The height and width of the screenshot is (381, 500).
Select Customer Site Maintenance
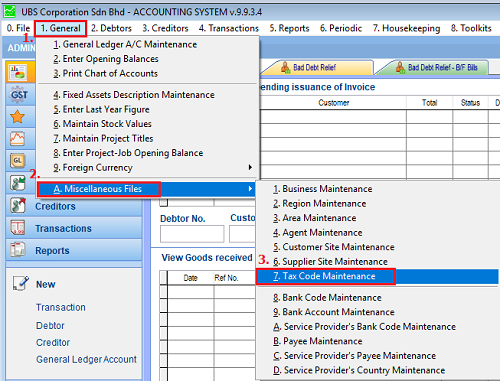point(378,247)
